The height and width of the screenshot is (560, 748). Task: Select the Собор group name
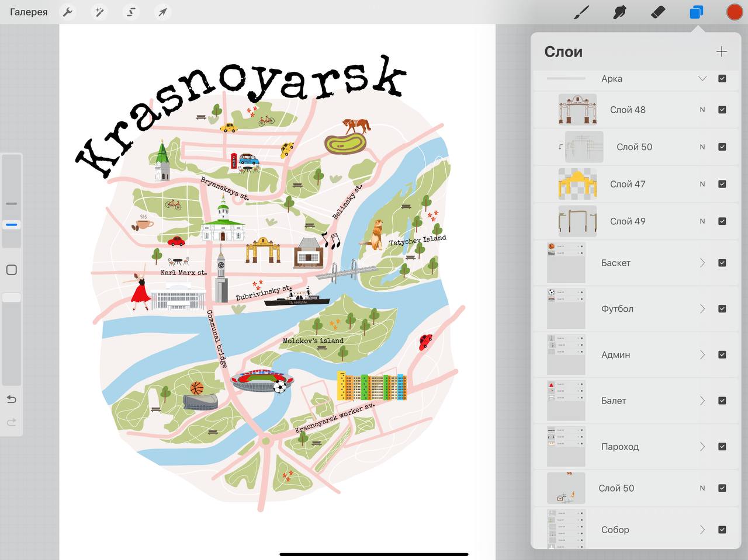[615, 530]
